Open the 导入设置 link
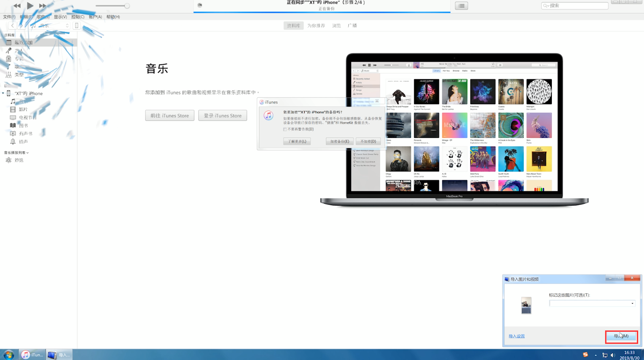The width and height of the screenshot is (644, 360). pos(517,336)
